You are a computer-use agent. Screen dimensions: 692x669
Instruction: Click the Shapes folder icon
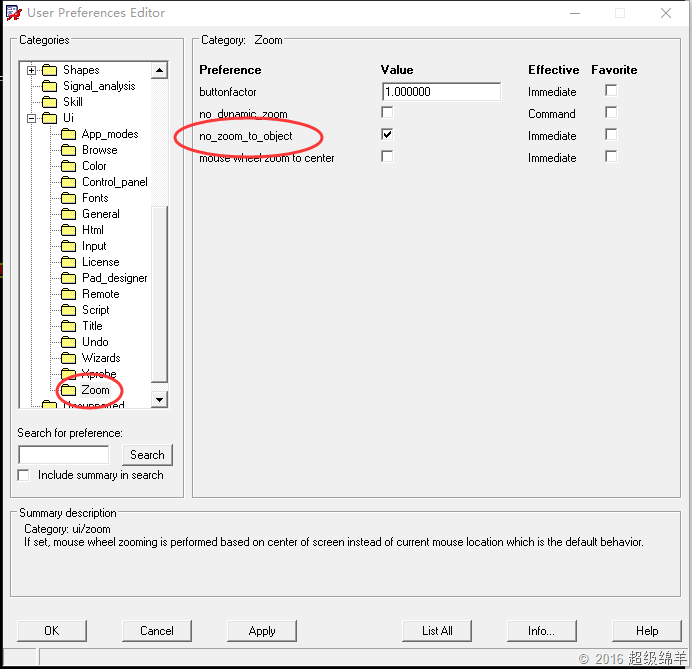[50, 70]
